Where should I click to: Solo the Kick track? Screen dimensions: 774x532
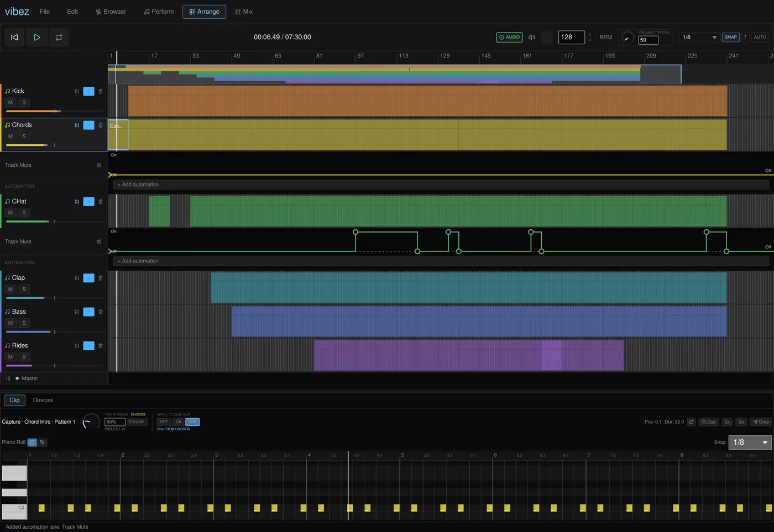[24, 103]
